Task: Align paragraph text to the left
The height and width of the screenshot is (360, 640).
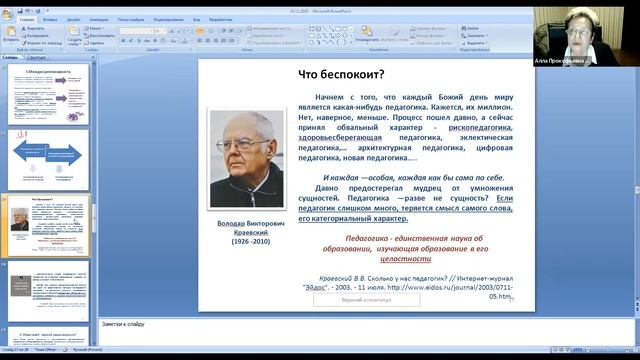Action: 200,40
